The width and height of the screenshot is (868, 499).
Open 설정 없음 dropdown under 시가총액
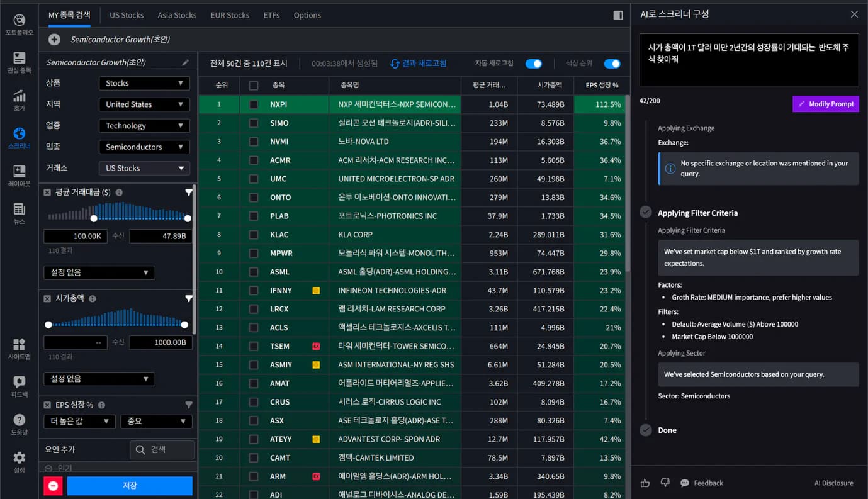99,379
